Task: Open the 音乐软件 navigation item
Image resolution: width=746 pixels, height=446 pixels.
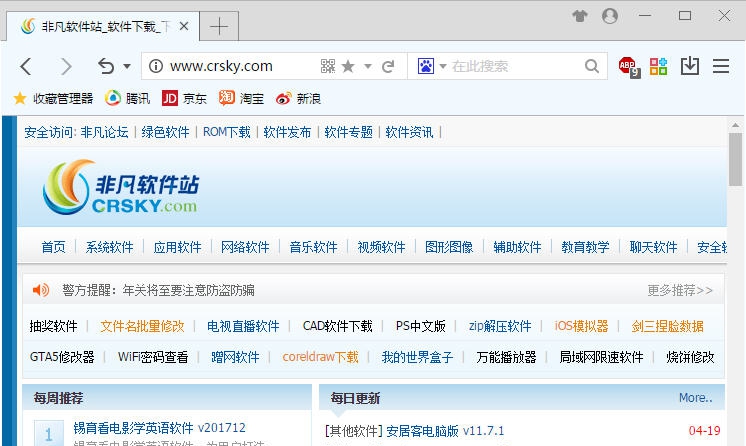Action: (314, 247)
